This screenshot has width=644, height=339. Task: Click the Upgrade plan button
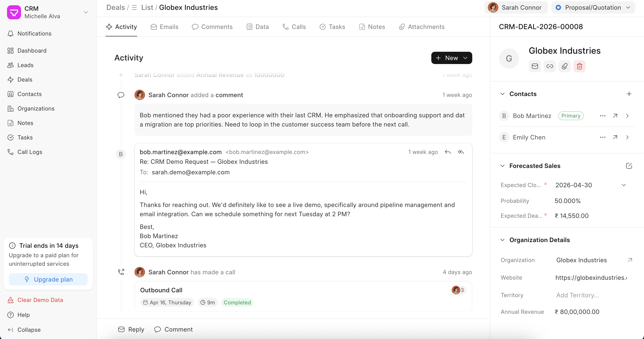coord(48,279)
